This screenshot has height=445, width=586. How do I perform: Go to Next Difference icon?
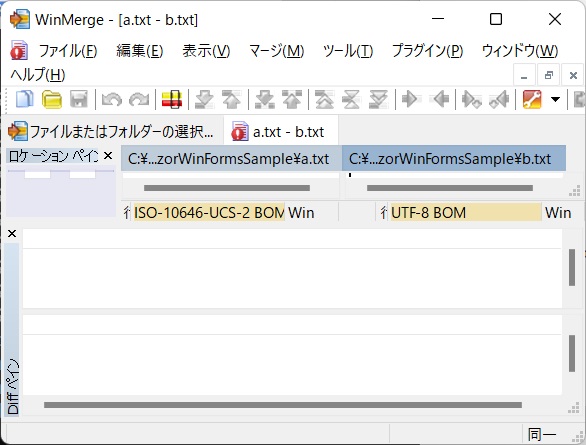[x=204, y=100]
